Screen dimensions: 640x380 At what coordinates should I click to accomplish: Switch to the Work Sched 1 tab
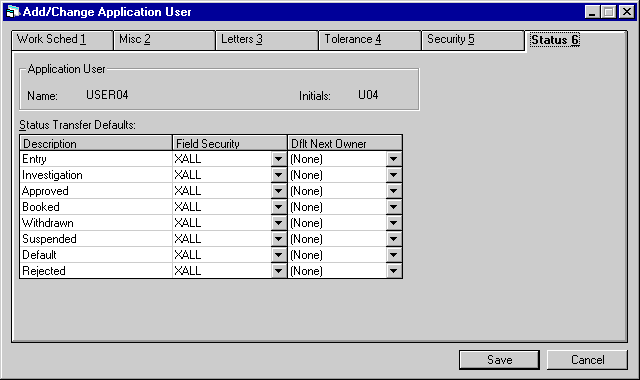coord(62,40)
